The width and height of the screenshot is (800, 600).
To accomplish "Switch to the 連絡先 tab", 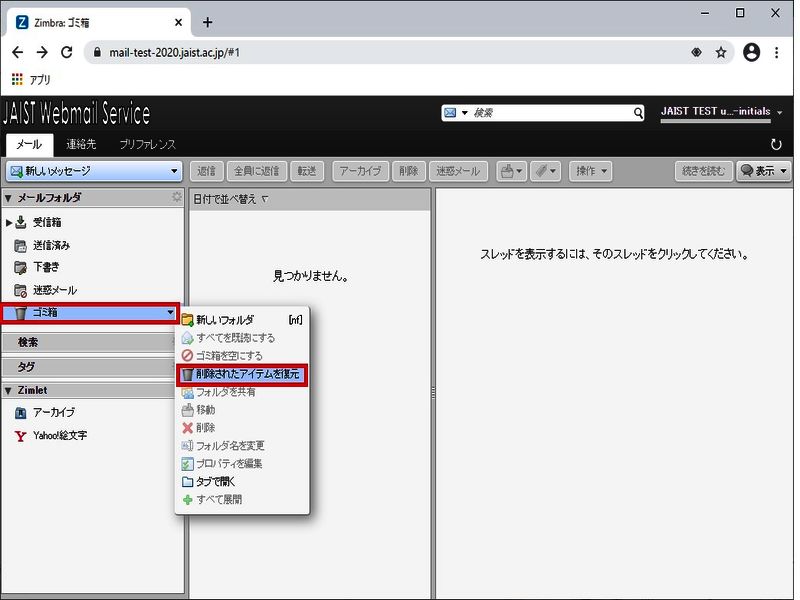I will (x=82, y=144).
